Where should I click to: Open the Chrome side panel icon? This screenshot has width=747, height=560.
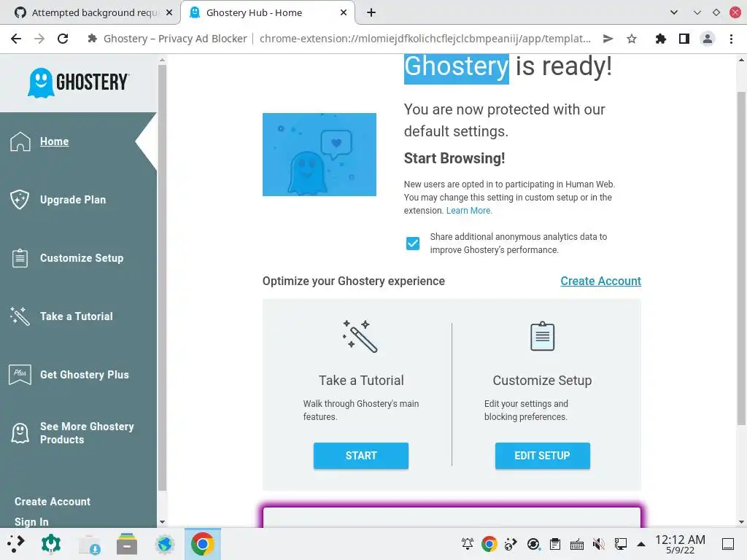click(684, 39)
